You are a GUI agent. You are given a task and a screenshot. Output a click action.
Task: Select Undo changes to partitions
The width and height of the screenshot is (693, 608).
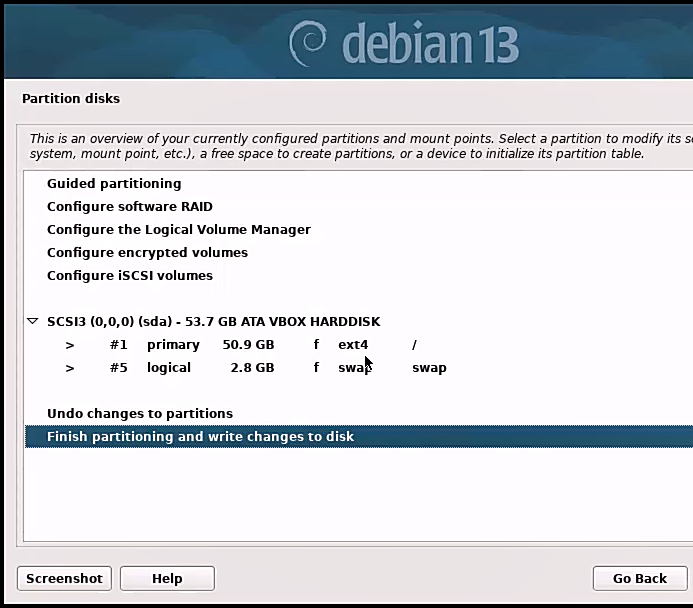click(x=139, y=414)
